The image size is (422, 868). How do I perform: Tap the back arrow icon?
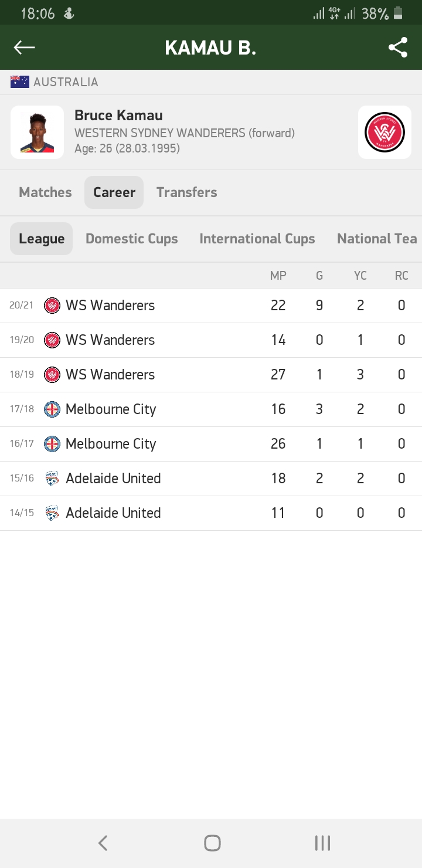(25, 48)
